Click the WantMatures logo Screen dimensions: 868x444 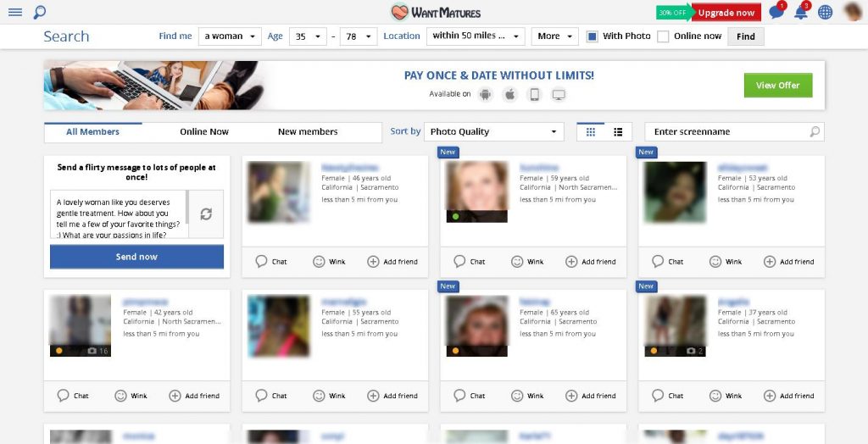click(435, 12)
